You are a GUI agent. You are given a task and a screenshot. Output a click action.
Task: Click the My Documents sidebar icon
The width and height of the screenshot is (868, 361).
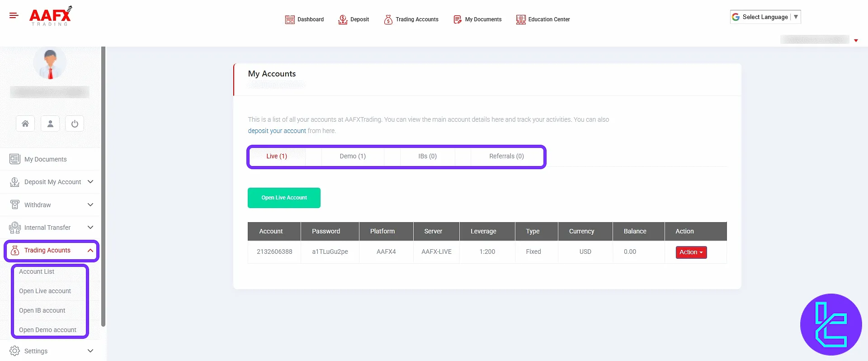(x=15, y=159)
